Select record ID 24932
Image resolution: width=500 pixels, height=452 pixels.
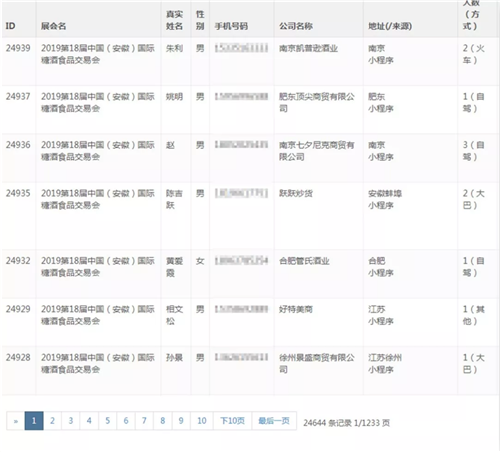18,261
